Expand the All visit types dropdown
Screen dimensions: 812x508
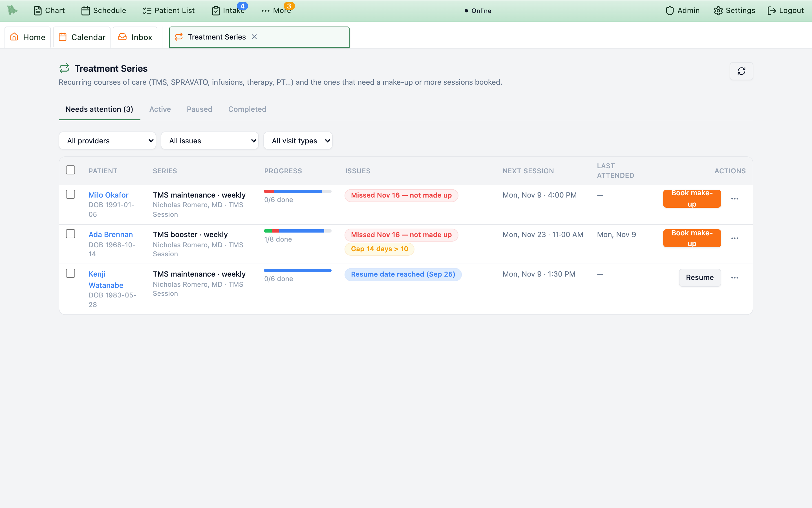tap(298, 141)
